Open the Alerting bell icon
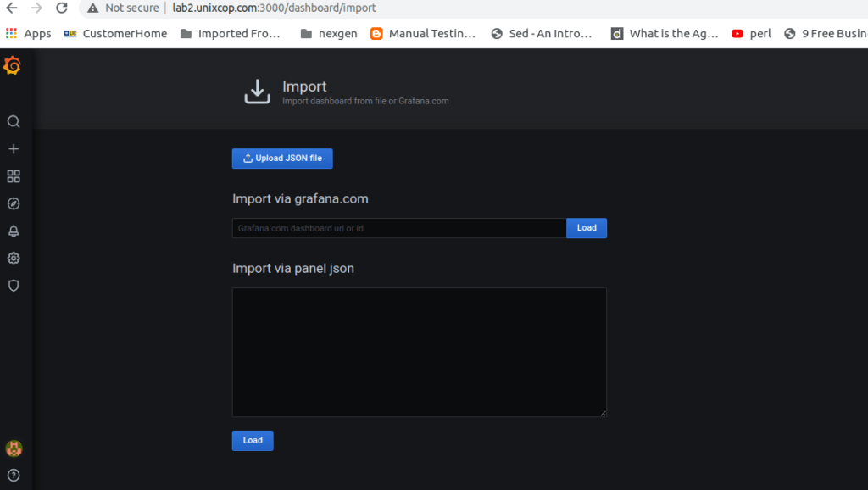The width and height of the screenshot is (868, 490). point(14,231)
